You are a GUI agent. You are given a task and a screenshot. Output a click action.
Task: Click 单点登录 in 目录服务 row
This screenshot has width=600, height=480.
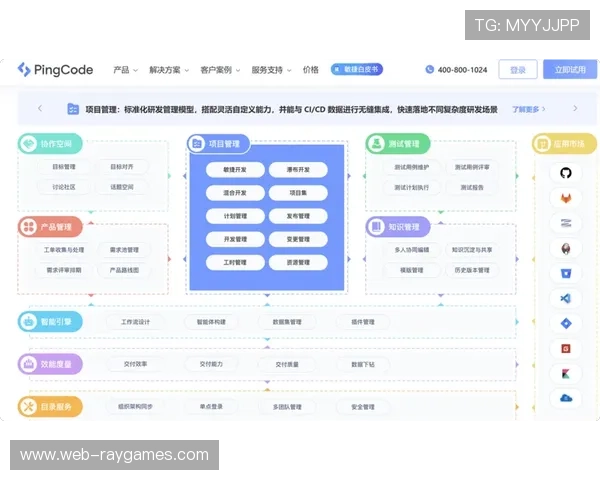coord(211,407)
